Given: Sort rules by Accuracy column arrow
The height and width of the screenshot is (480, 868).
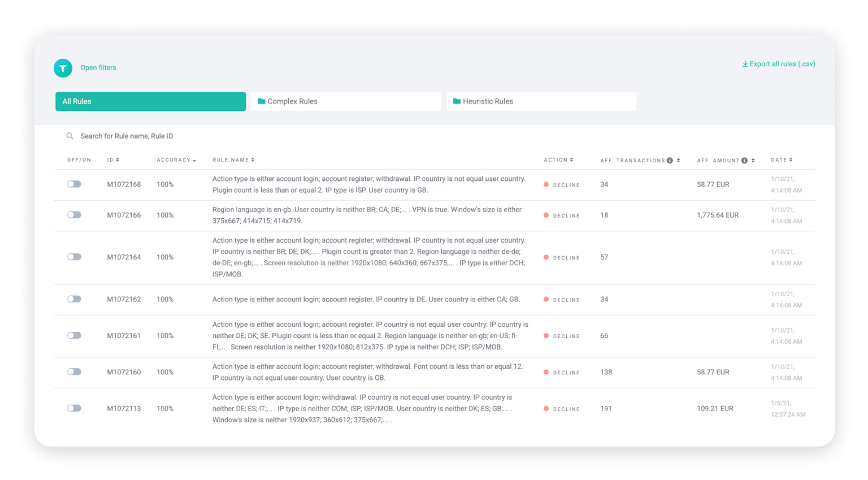Looking at the screenshot, I should point(194,161).
